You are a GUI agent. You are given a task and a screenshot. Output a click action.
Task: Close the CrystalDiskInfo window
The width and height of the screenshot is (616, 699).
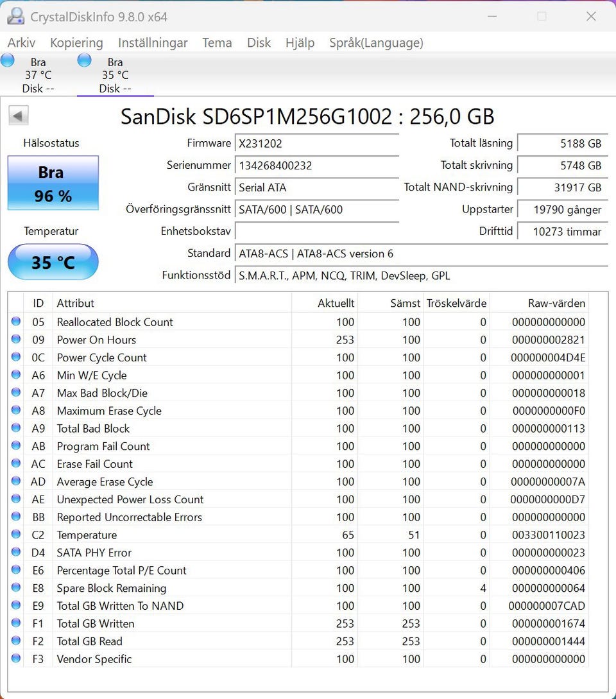(591, 17)
